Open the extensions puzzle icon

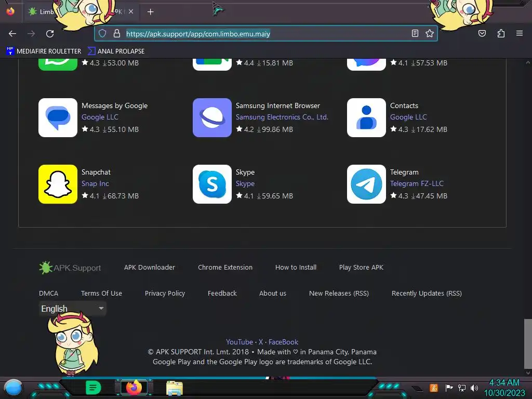pyautogui.click(x=501, y=33)
